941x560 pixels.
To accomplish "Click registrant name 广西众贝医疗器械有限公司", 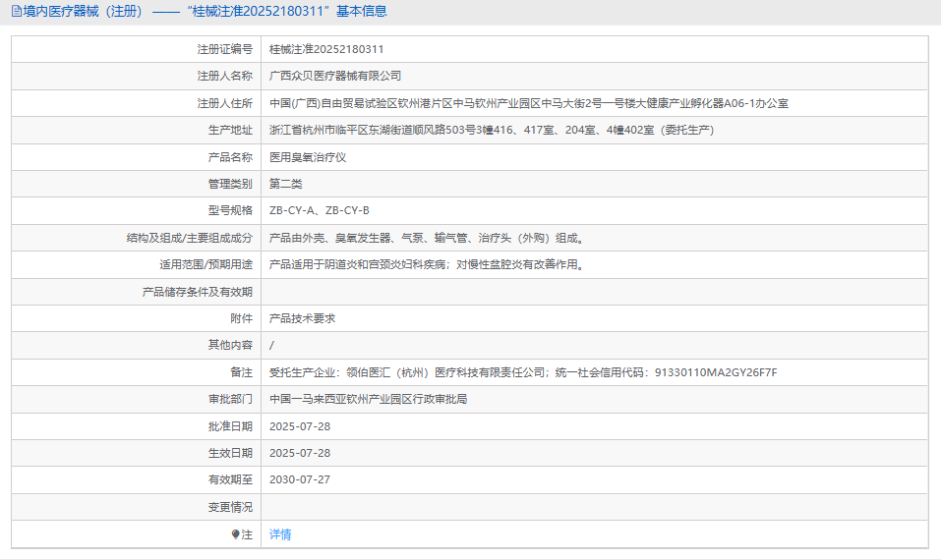I will [335, 76].
